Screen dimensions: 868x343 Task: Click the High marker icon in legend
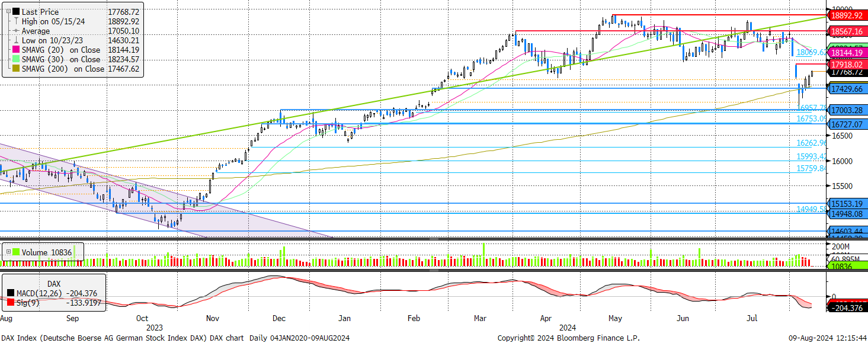15,21
